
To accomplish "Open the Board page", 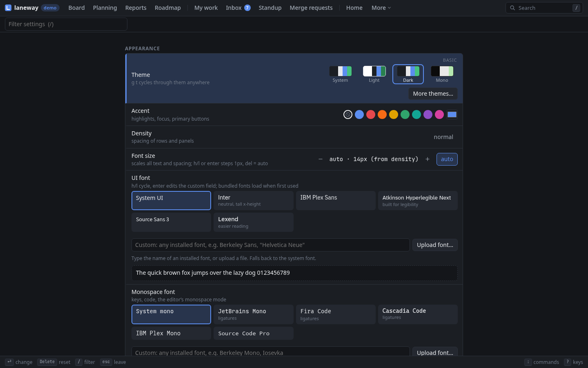I will 77,8.
